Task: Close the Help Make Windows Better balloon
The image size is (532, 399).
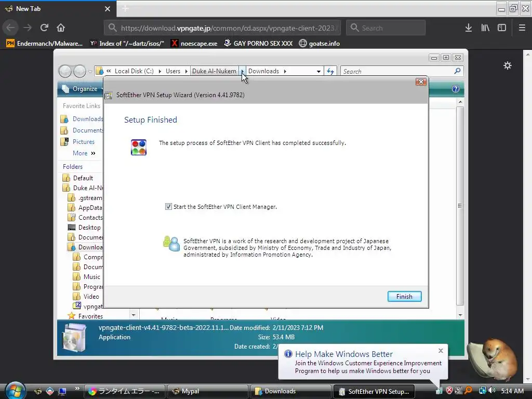Action: pos(441,351)
